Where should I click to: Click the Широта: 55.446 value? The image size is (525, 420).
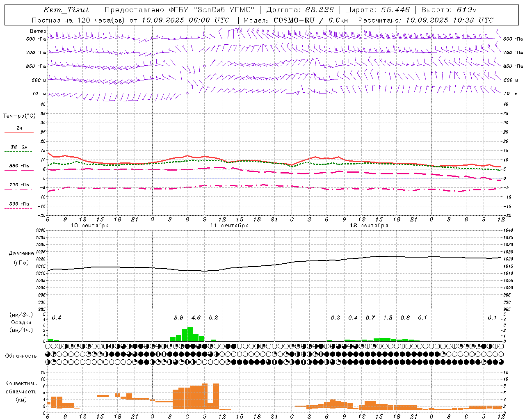coord(377,10)
